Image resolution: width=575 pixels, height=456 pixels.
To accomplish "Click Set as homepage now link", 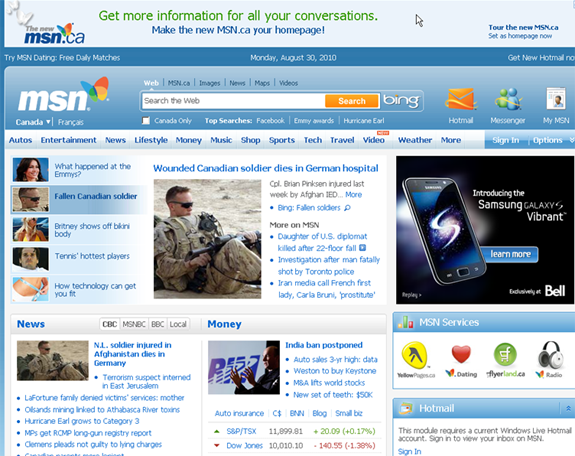I will pyautogui.click(x=520, y=36).
